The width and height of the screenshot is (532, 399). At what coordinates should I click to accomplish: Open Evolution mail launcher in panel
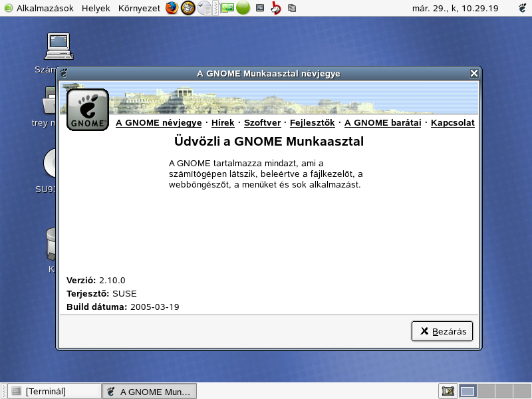(x=188, y=8)
